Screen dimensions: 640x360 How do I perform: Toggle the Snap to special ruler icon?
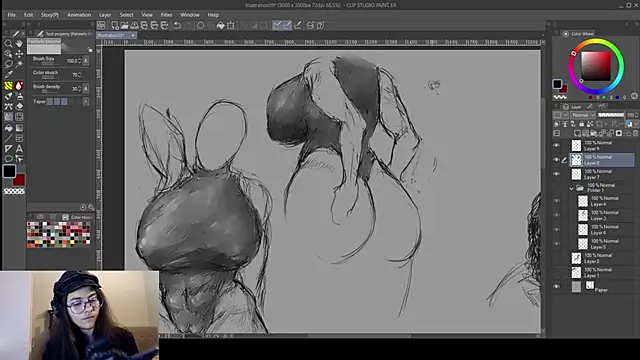pyautogui.click(x=287, y=25)
